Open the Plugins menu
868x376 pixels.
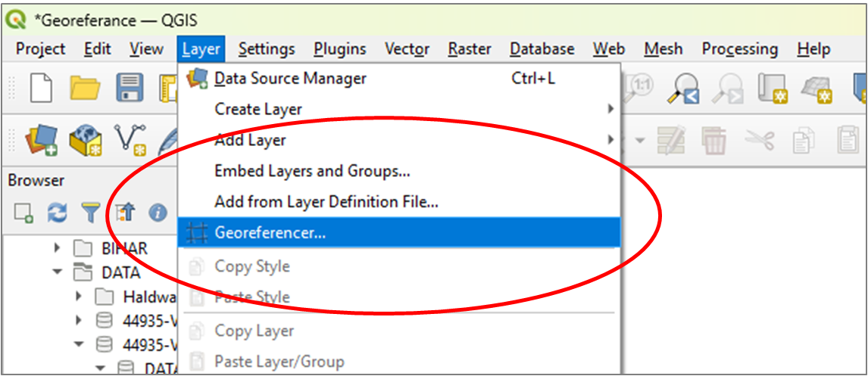tap(340, 49)
